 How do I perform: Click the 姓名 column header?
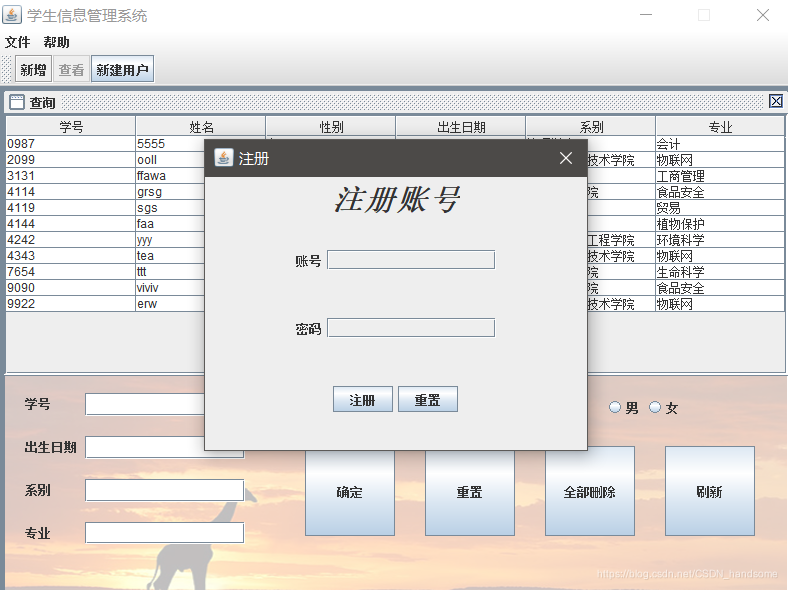tap(201, 126)
